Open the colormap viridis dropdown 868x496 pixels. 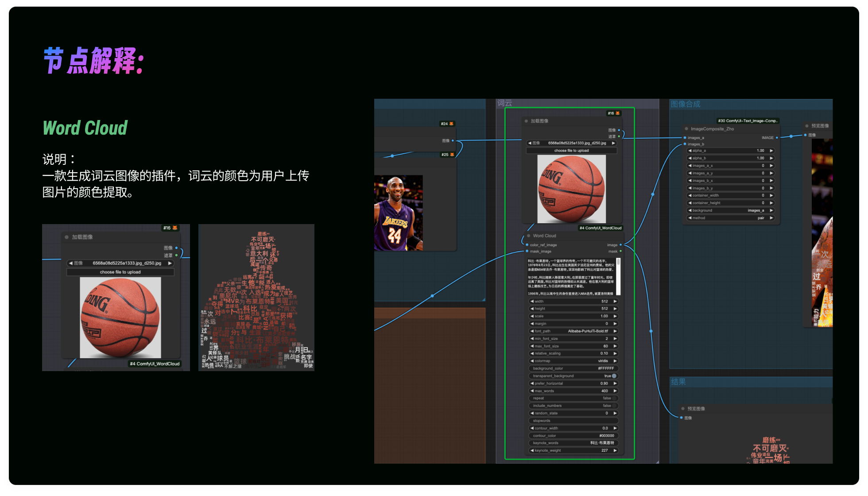573,361
